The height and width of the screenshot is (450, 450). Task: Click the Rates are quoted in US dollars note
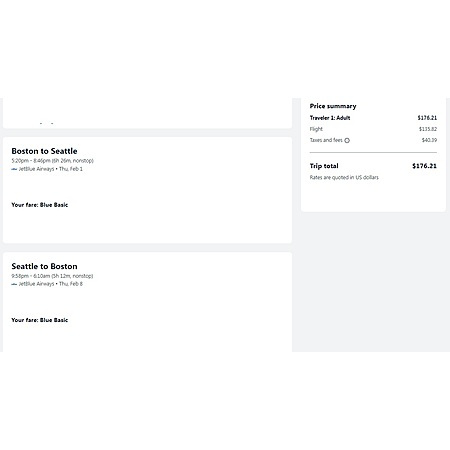coord(344,177)
